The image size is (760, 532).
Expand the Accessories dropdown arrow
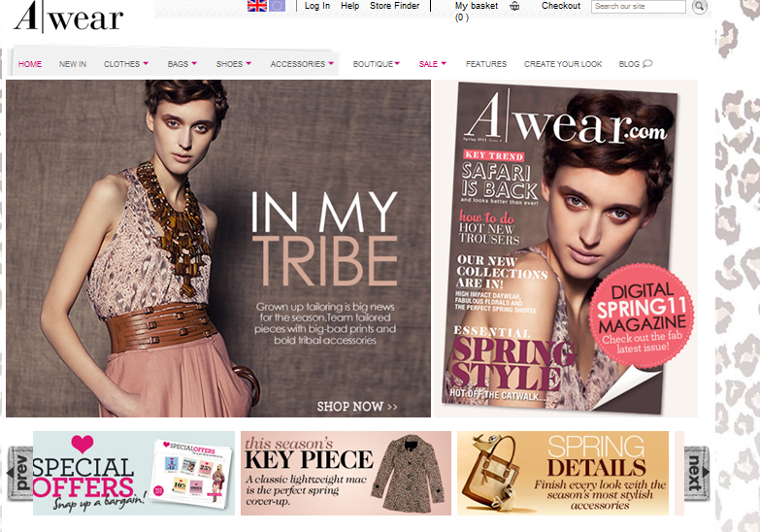pos(331,63)
